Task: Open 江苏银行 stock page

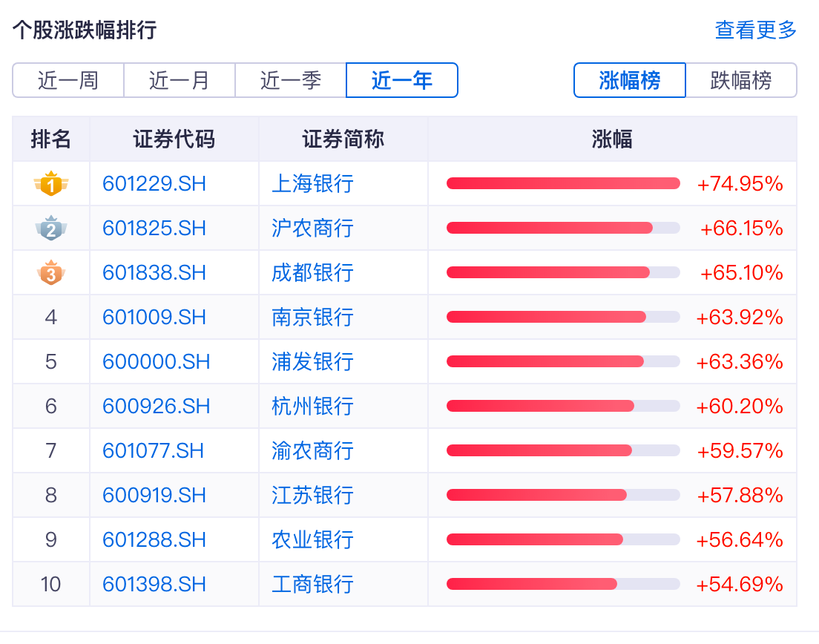Action: pos(312,495)
